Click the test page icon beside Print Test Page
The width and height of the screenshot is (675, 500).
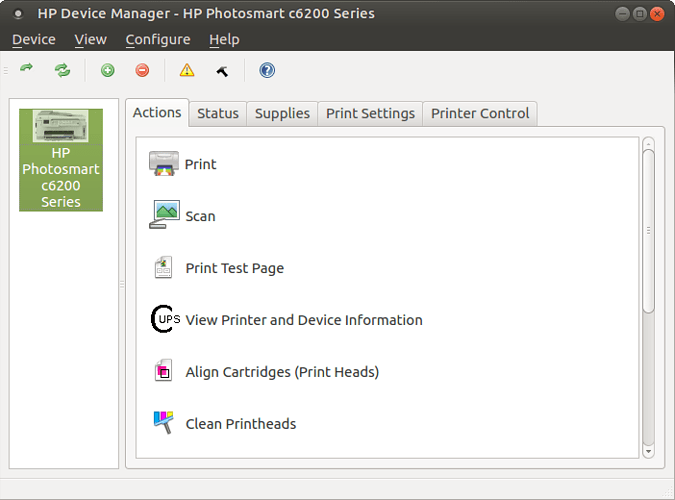point(163,267)
